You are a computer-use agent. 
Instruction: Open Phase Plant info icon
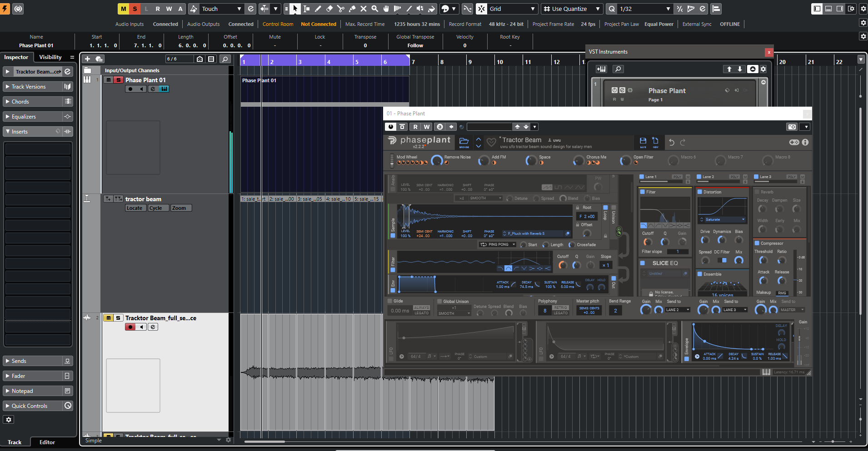point(805,142)
